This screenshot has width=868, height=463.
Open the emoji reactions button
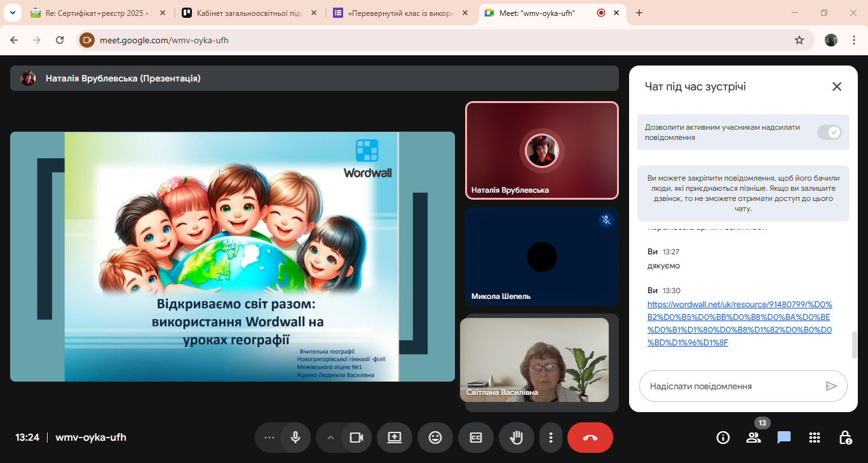[435, 438]
